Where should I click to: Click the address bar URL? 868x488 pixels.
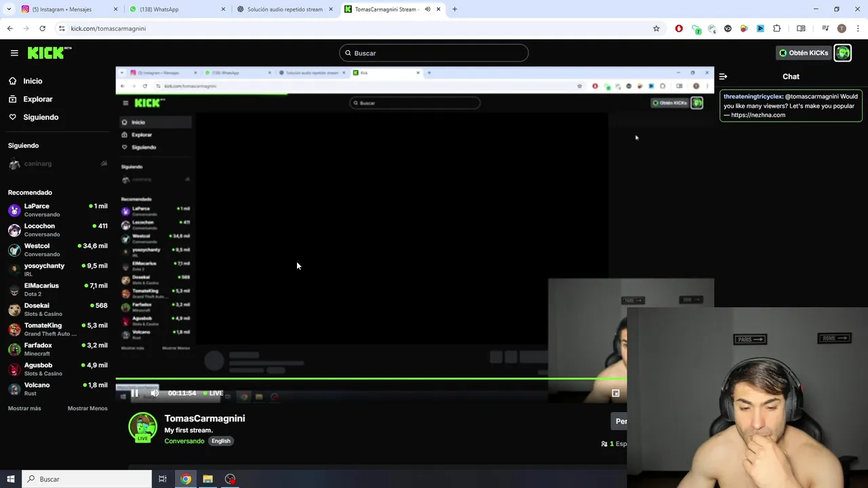click(x=108, y=28)
